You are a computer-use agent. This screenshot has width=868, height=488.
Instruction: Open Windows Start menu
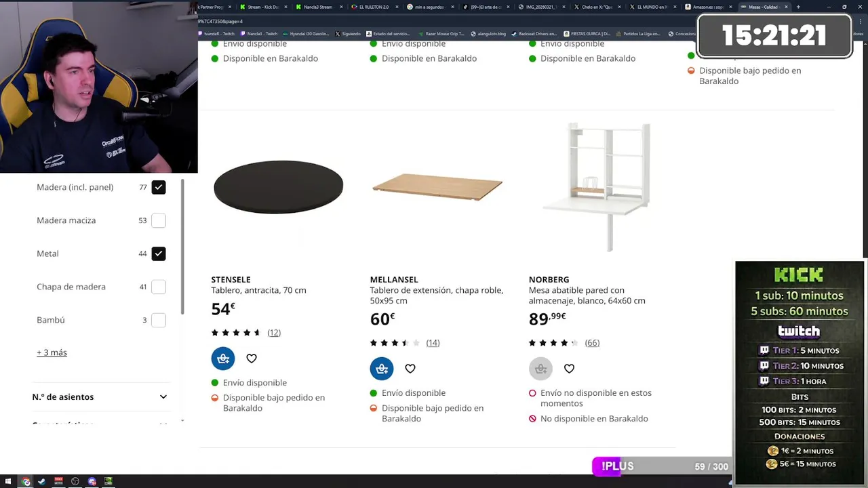pos(8,481)
